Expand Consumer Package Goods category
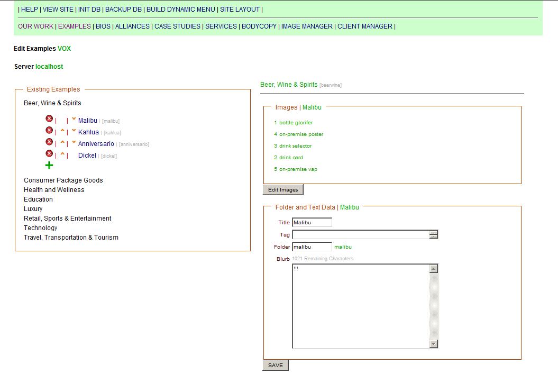 pos(63,180)
